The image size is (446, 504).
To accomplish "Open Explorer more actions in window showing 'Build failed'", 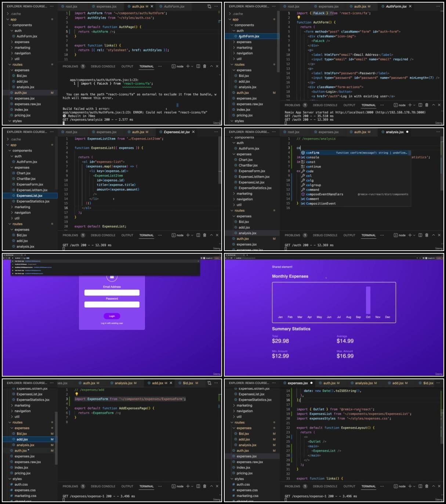I will point(52,6).
